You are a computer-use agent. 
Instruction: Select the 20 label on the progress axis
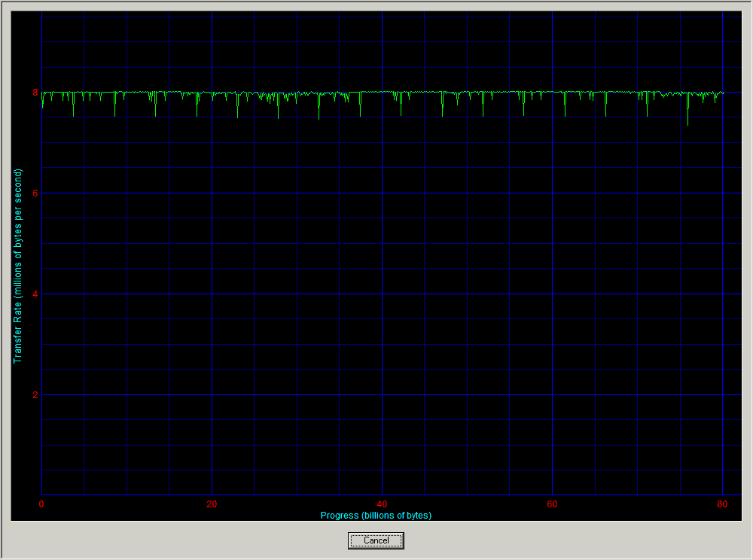point(212,504)
